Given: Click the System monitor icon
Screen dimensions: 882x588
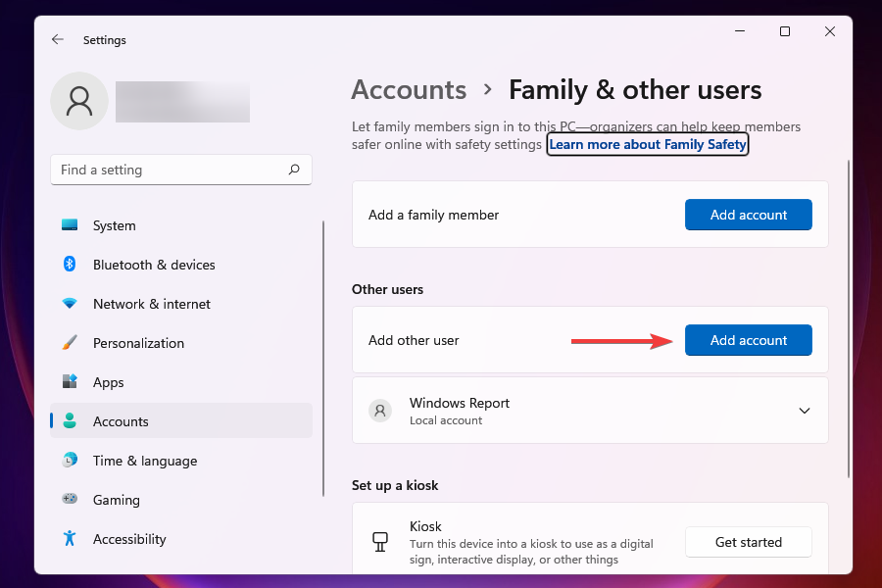Looking at the screenshot, I should pyautogui.click(x=70, y=225).
